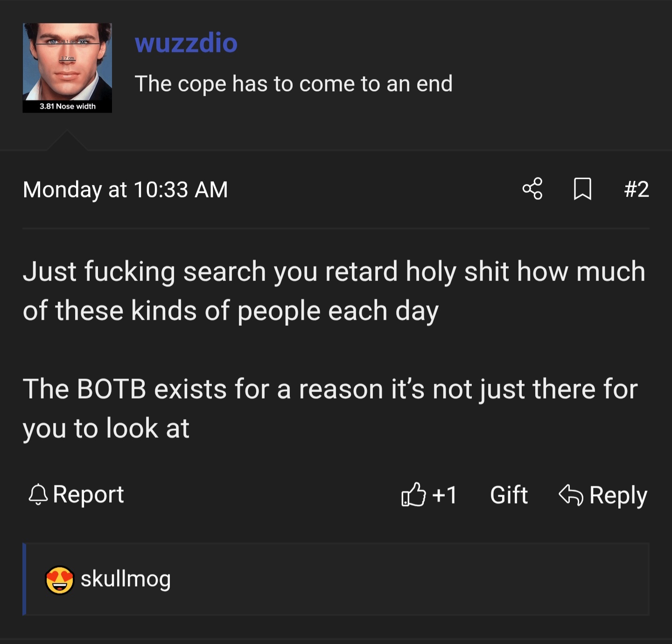Click the +1 like count
The width and height of the screenshot is (672, 644).
tap(444, 495)
